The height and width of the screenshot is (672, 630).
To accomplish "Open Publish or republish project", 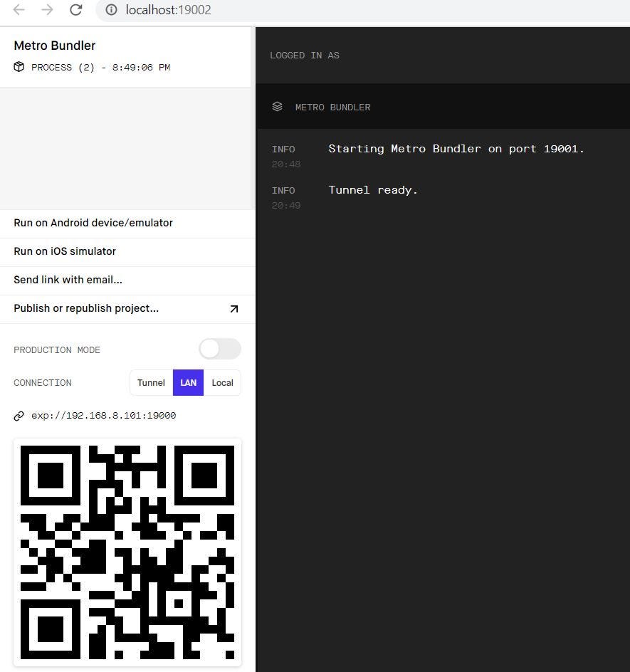I will (86, 308).
